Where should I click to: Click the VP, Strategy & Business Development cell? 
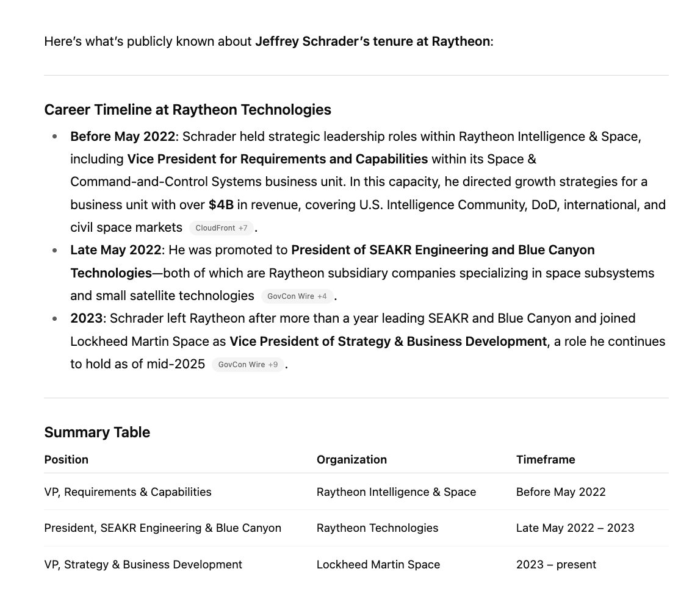click(x=143, y=565)
